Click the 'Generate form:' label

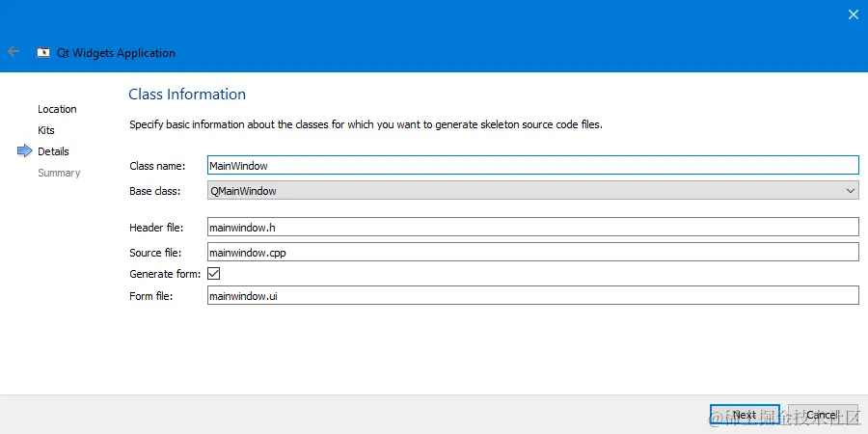(165, 274)
